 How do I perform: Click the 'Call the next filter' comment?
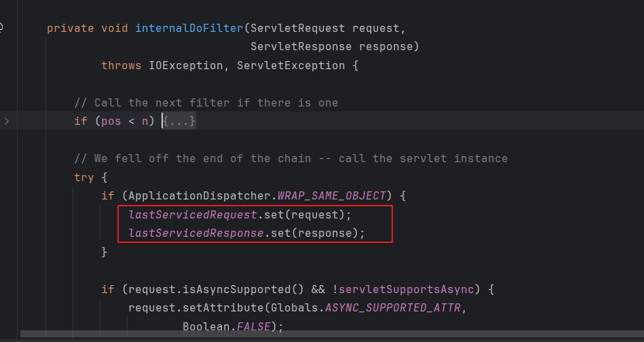pyautogui.click(x=206, y=103)
